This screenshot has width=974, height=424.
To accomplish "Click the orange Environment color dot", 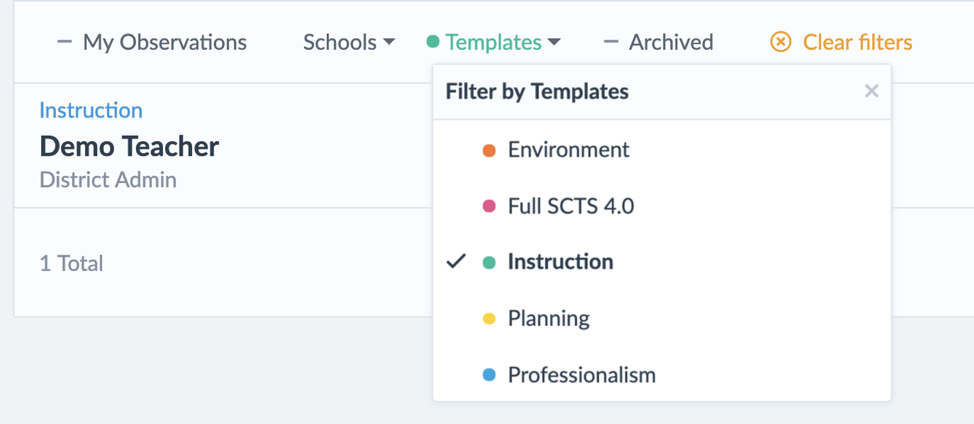I will (489, 151).
